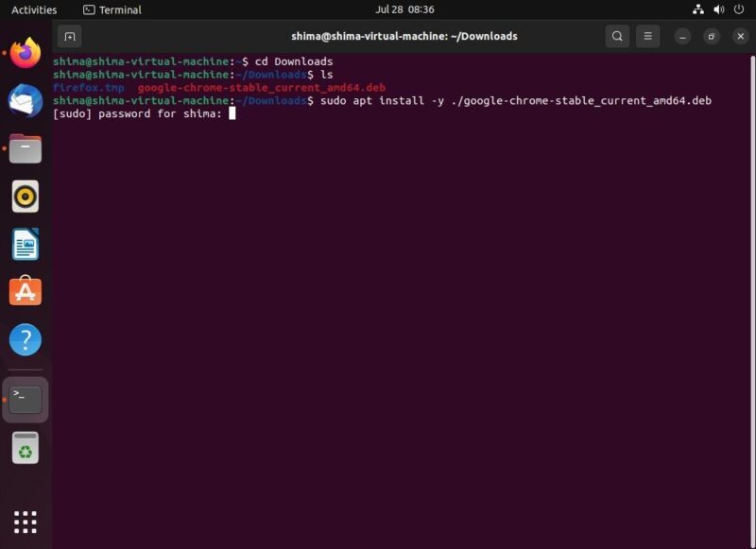Open the Files application

26,148
